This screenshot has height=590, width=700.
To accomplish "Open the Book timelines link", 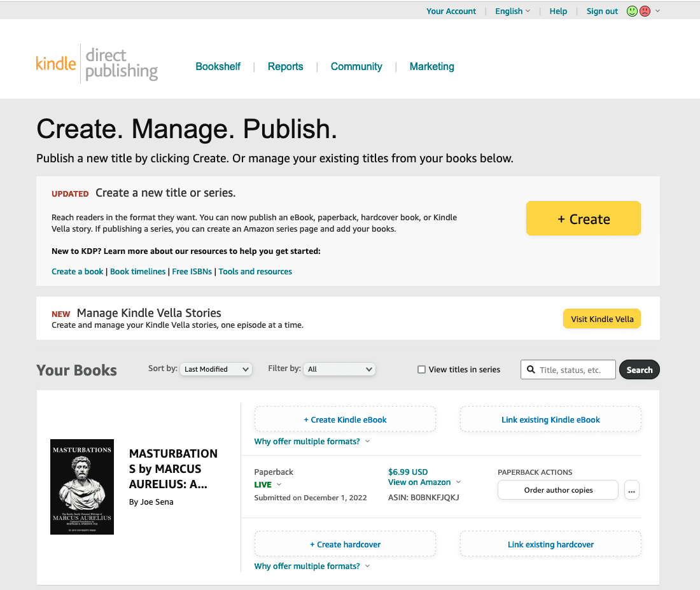I will pos(137,272).
